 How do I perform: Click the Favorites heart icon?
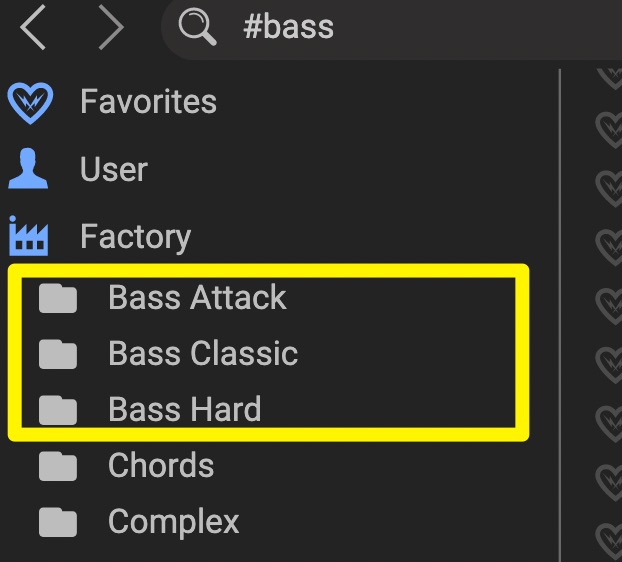29,102
